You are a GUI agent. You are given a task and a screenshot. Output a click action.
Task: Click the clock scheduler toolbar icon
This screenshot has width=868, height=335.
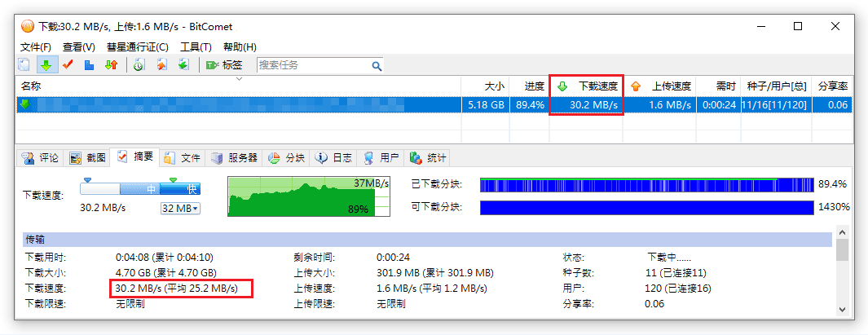tap(139, 65)
